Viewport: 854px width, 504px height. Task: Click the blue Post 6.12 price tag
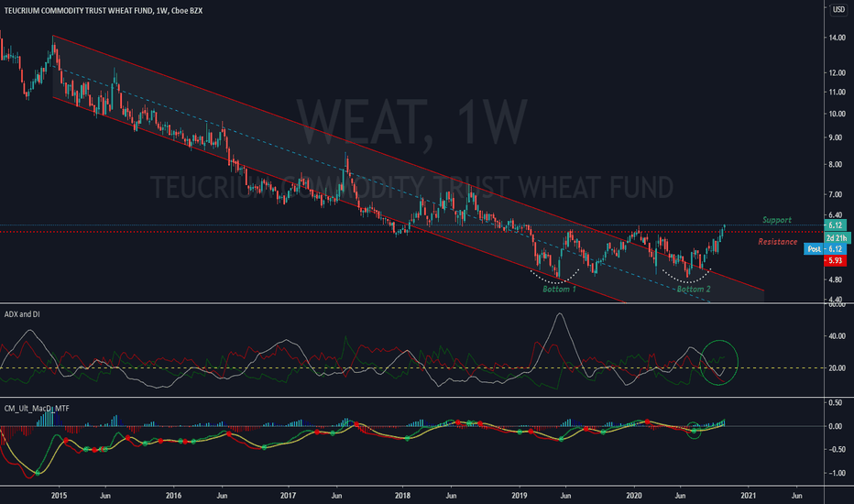pyautogui.click(x=825, y=249)
